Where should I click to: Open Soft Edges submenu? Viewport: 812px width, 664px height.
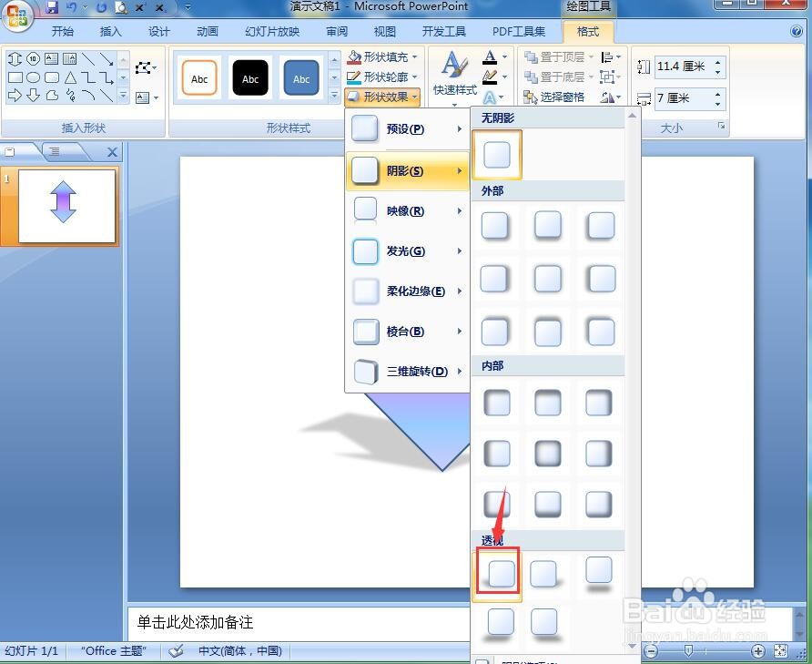point(407,291)
